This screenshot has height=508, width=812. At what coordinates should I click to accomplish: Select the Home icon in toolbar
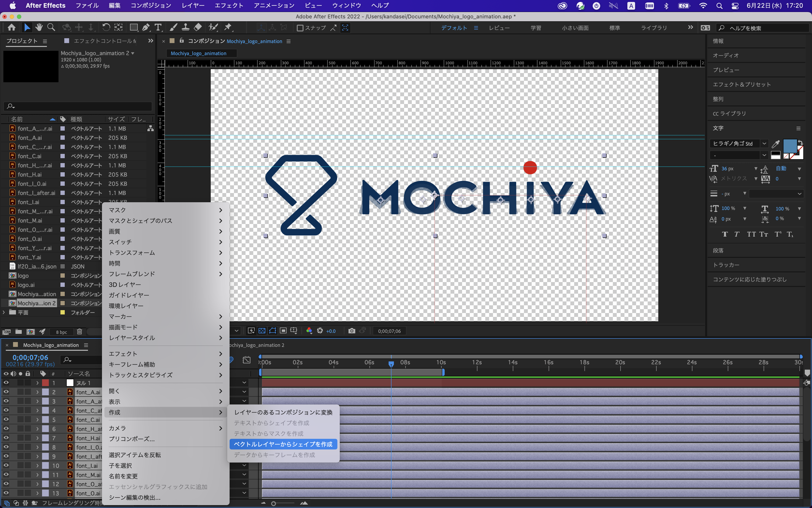click(11, 28)
